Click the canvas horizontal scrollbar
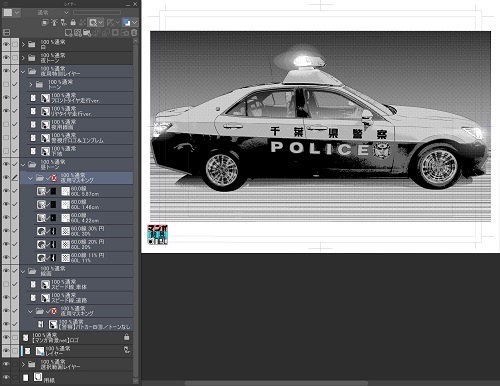This screenshot has height=386, width=500. pyautogui.click(x=277, y=383)
